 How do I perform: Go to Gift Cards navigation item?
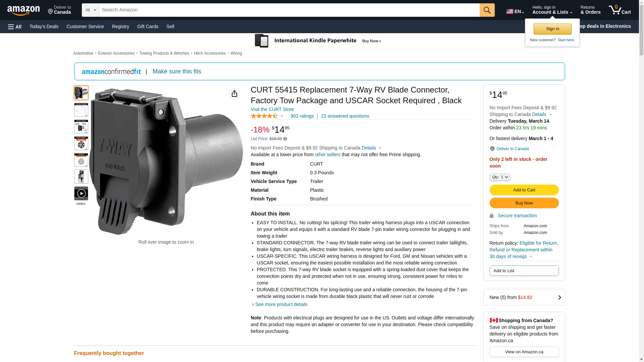click(x=148, y=26)
